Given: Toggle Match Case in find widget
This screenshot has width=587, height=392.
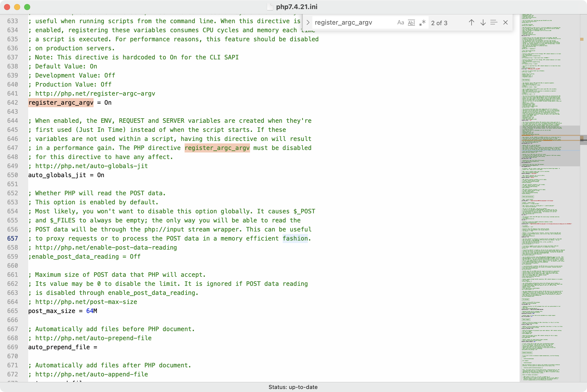Looking at the screenshot, I should tap(400, 23).
